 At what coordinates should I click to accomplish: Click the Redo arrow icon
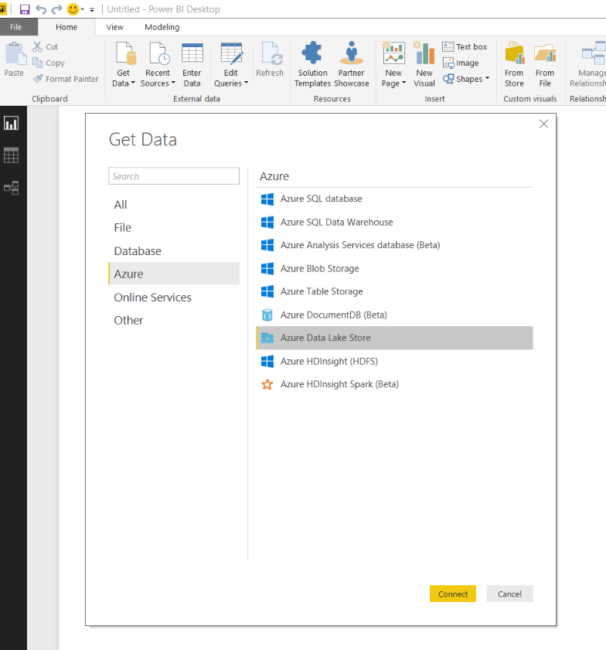[x=57, y=9]
